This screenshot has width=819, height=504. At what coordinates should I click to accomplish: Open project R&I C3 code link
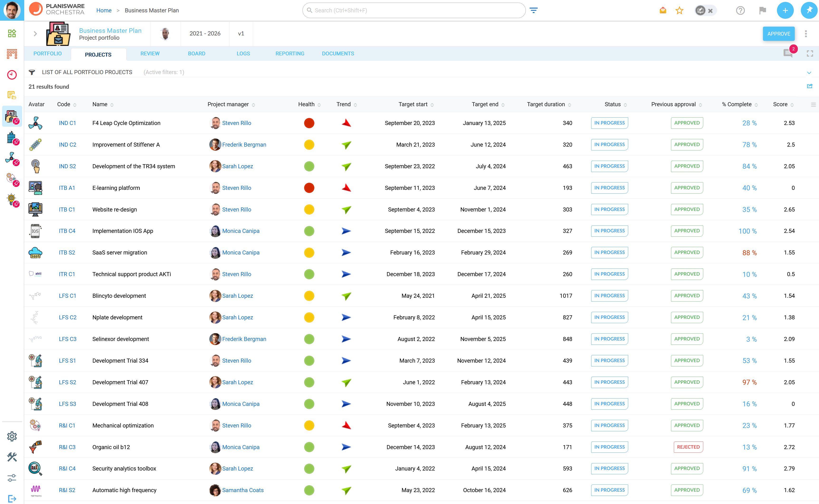click(67, 447)
